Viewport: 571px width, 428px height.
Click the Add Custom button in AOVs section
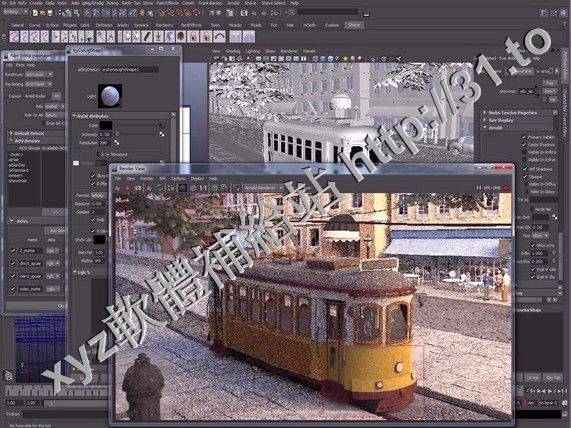(56, 231)
